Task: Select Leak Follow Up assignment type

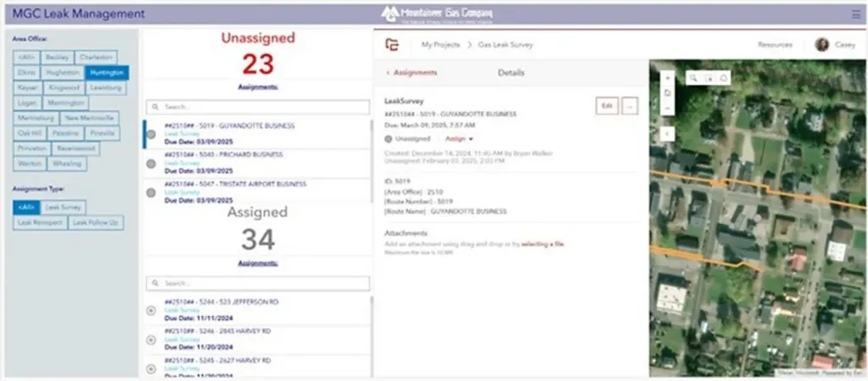Action: click(96, 222)
